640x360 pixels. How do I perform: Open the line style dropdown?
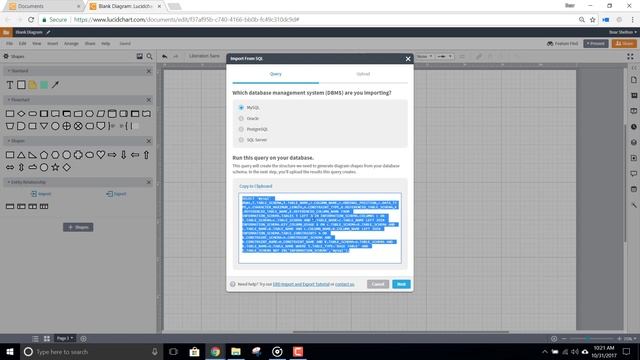point(424,56)
